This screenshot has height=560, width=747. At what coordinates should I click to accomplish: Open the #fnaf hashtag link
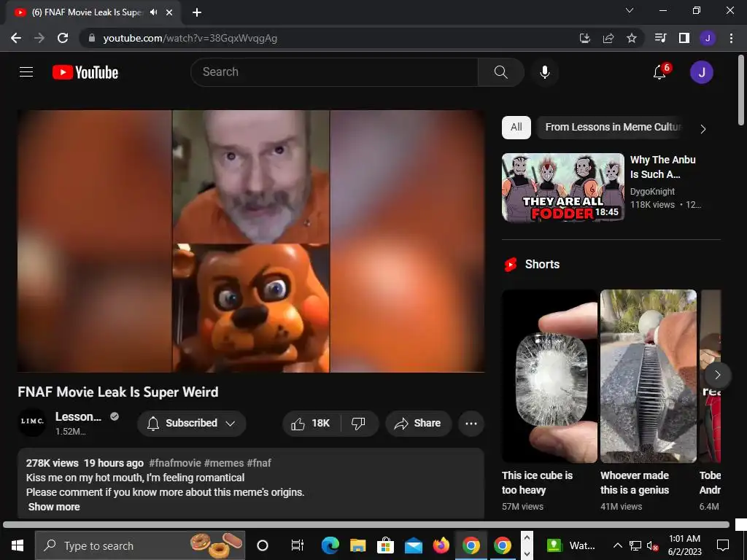(259, 463)
